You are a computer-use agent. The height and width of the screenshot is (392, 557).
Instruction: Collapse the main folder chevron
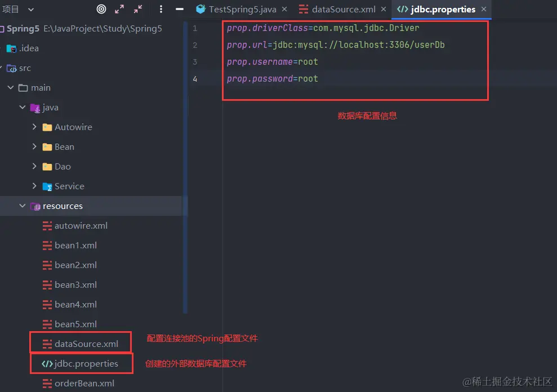(11, 87)
